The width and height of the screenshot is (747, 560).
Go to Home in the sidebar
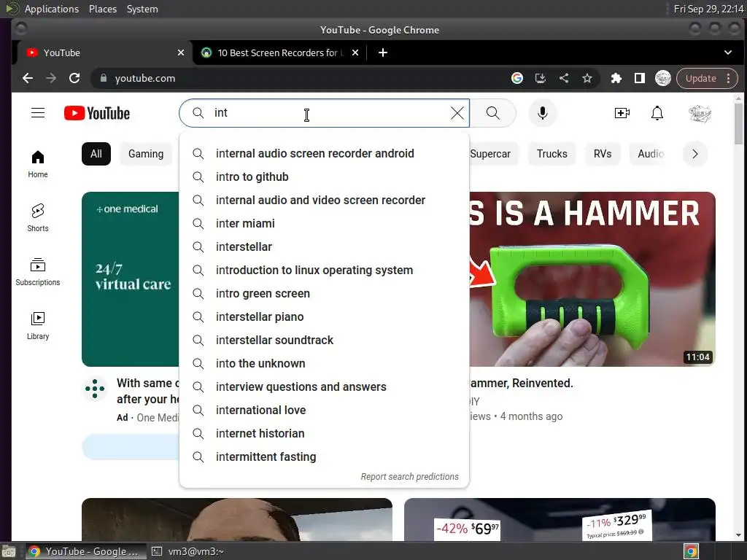[38, 164]
